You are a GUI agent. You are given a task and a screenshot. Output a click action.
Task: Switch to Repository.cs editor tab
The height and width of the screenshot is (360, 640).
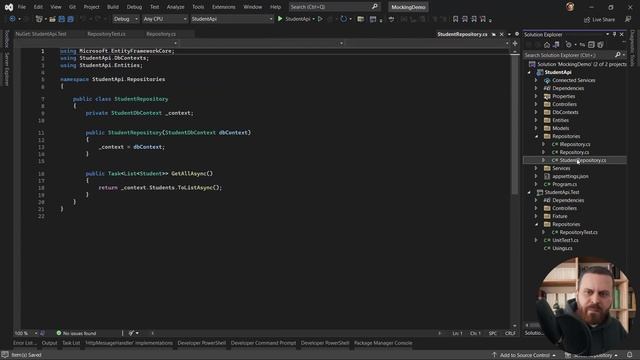tap(161, 34)
